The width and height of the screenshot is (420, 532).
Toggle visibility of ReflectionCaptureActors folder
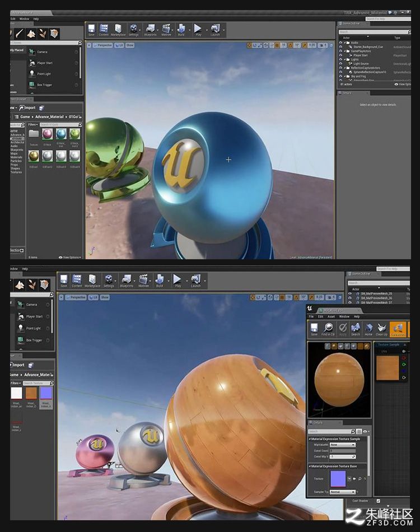[x=340, y=68]
